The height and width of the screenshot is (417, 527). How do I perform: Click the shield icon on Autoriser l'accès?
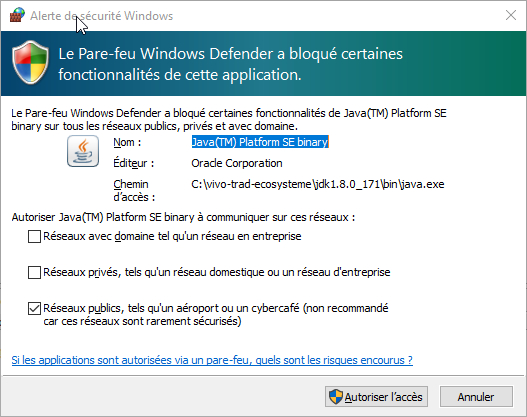point(336,397)
